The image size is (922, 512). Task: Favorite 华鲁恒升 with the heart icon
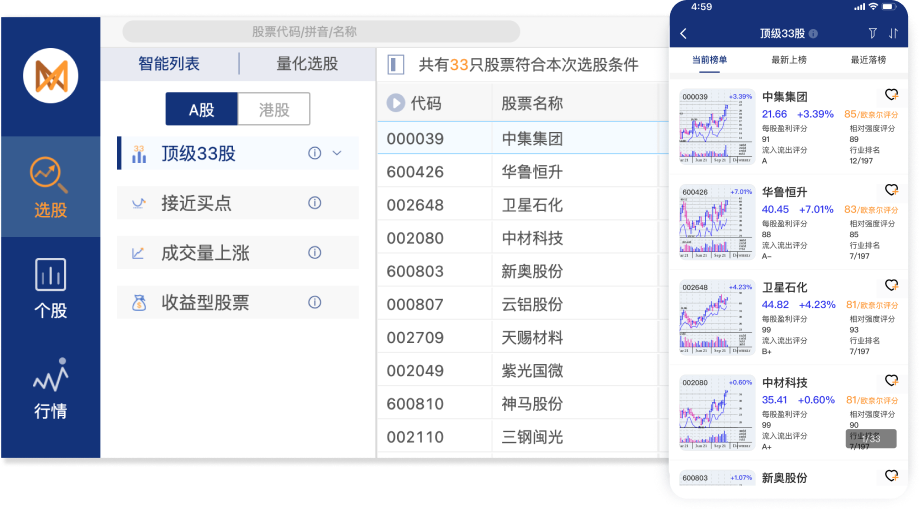(891, 190)
